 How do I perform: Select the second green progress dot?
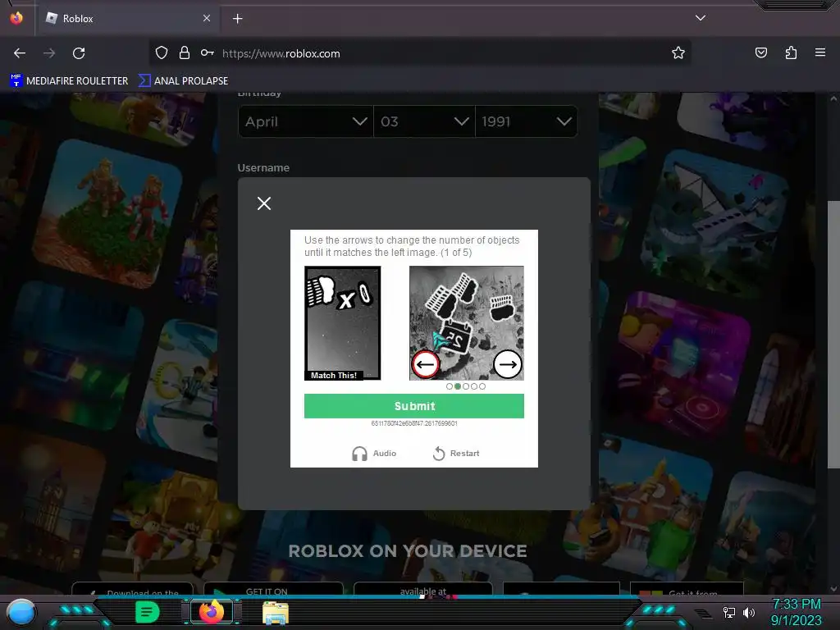(x=458, y=386)
